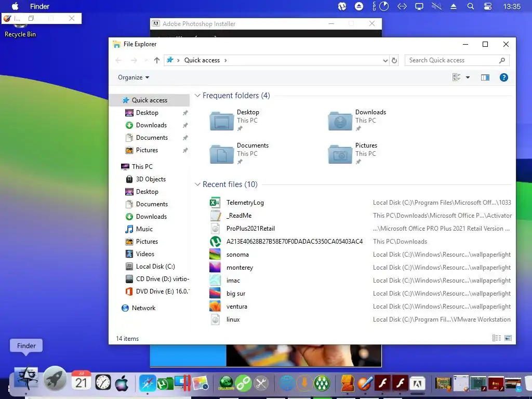This screenshot has height=399, width=532.
Task: Click the first Flash Player dock icon
Action: 383,383
